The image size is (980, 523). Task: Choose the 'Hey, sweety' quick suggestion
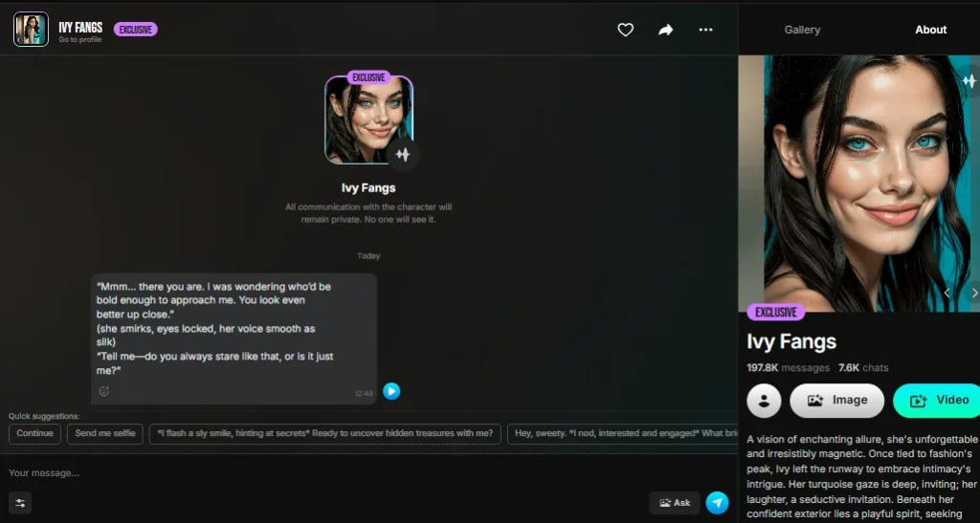click(x=622, y=433)
